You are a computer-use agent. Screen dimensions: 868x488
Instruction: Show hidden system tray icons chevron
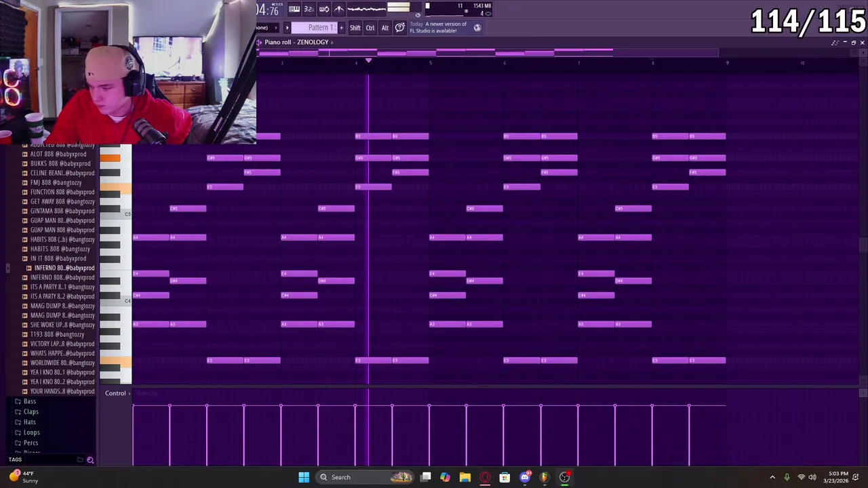772,477
